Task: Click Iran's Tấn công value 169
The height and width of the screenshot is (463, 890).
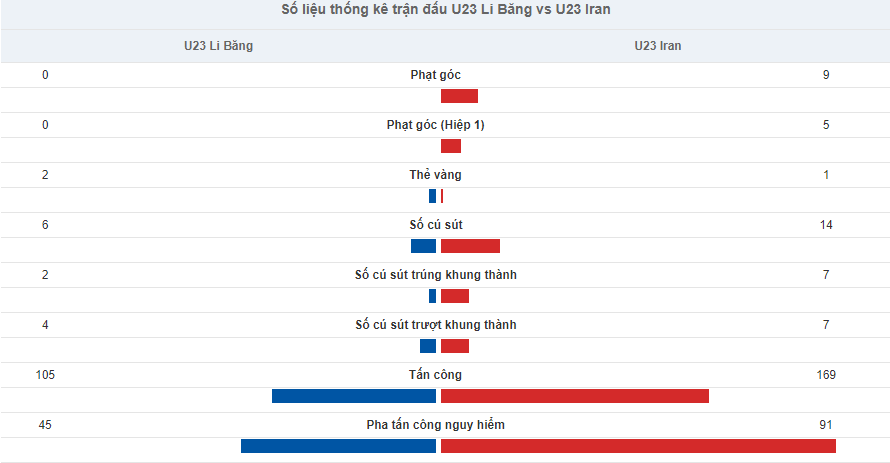Action: (826, 374)
